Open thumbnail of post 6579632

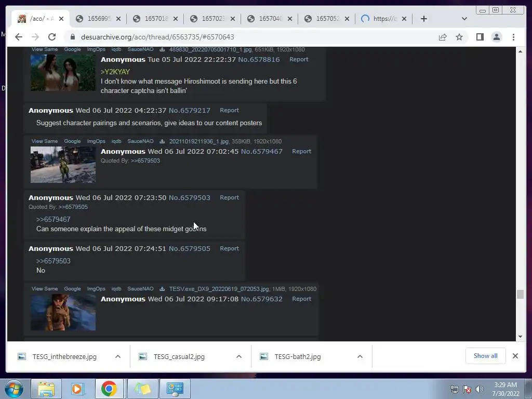coord(63,312)
